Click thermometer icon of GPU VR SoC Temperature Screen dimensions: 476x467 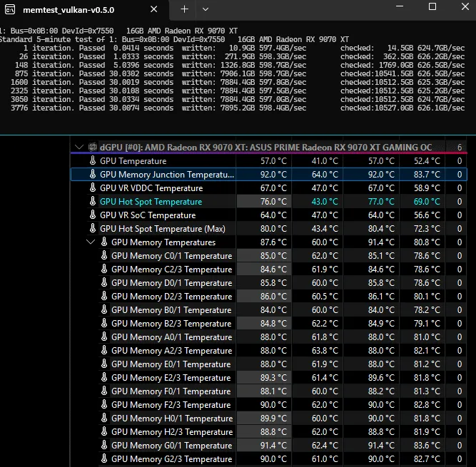[x=93, y=215]
